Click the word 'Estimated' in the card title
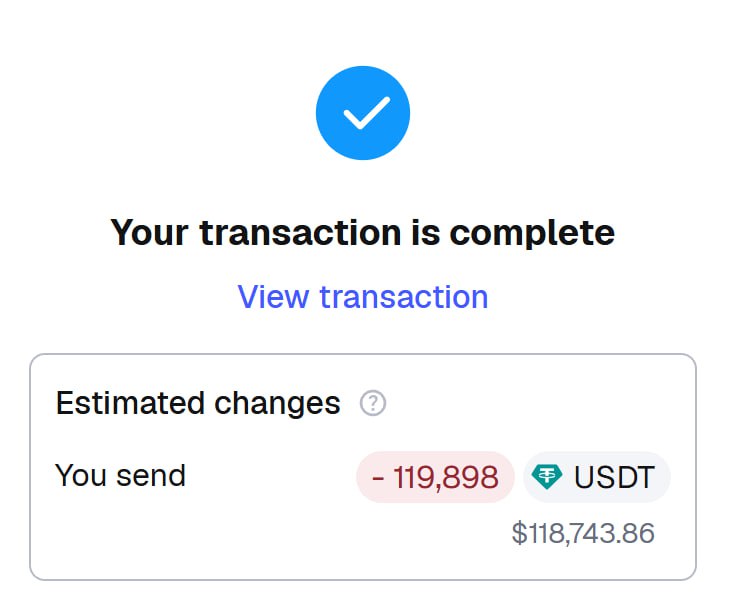This screenshot has height=605, width=735. (131, 403)
